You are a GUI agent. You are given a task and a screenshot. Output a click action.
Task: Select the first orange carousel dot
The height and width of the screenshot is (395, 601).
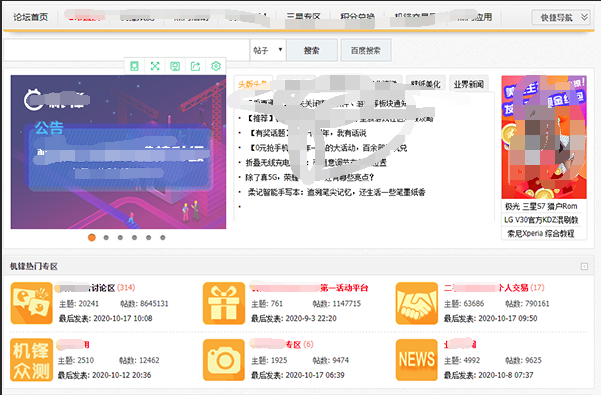[92, 238]
